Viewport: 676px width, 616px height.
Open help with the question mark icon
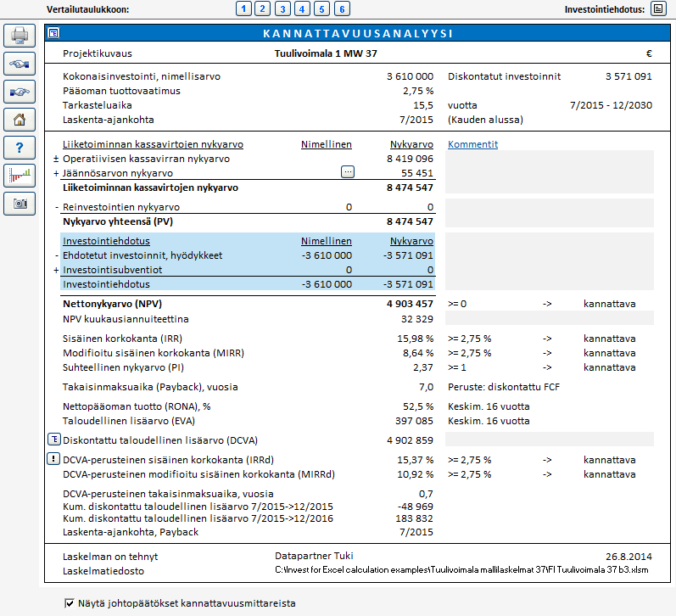[x=20, y=148]
